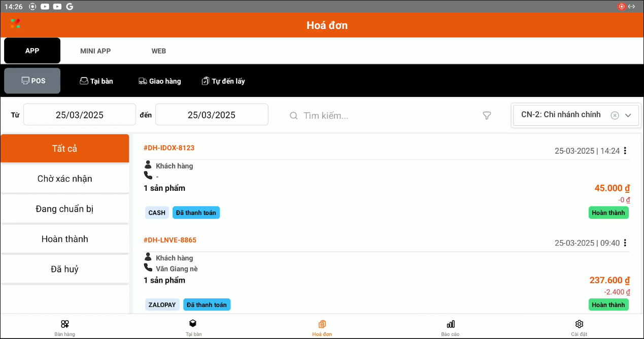
Task: Open Tại bàn in bottom navigation bar
Action: (x=193, y=327)
